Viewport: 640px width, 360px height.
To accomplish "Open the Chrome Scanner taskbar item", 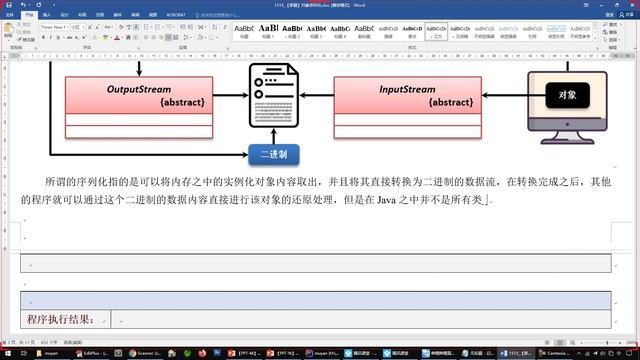I will click(x=146, y=353).
